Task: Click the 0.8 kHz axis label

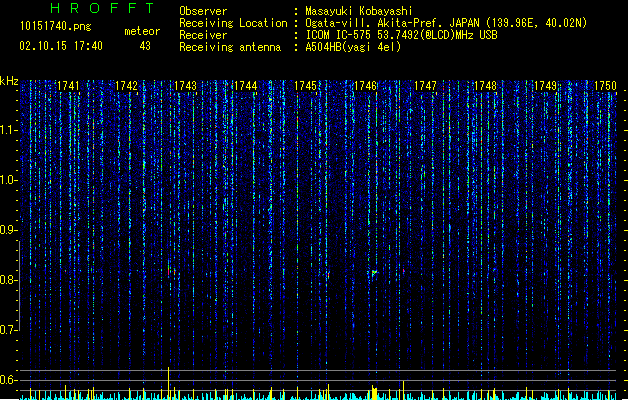Action: [8, 280]
